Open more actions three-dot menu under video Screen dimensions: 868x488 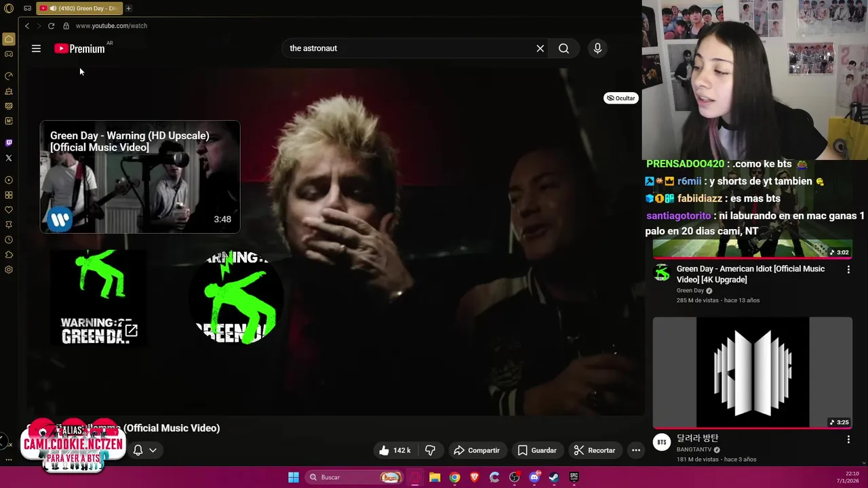coord(636,450)
